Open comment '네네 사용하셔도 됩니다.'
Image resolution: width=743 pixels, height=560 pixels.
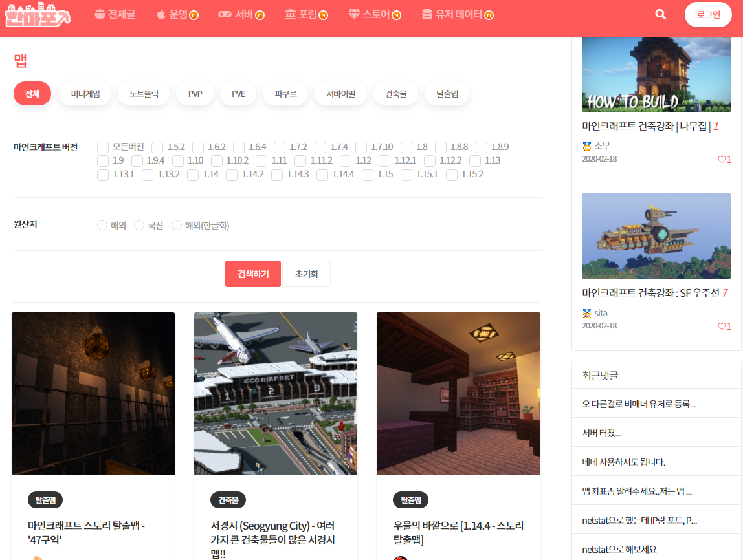pyautogui.click(x=624, y=462)
